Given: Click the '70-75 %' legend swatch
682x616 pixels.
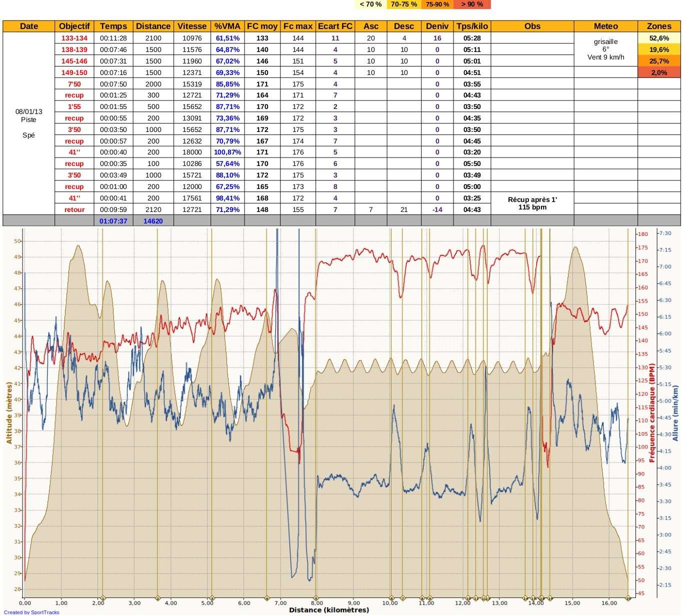Looking at the screenshot, I should click(404, 4).
